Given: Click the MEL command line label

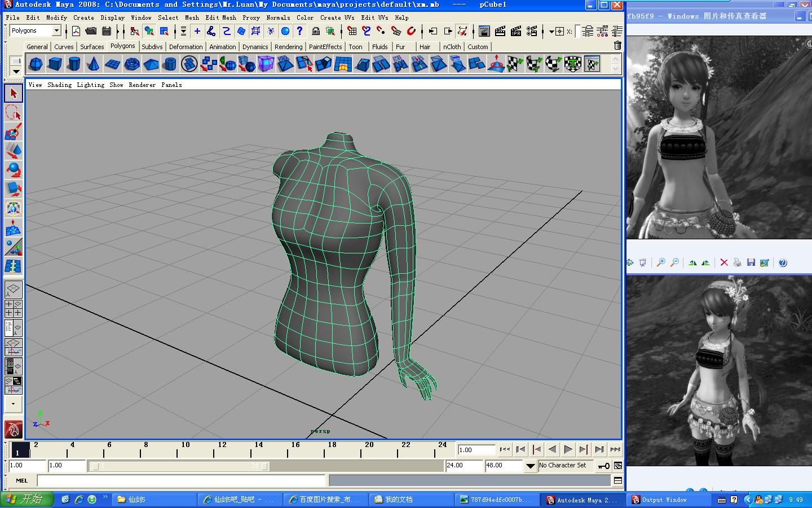Looking at the screenshot, I should point(21,480).
